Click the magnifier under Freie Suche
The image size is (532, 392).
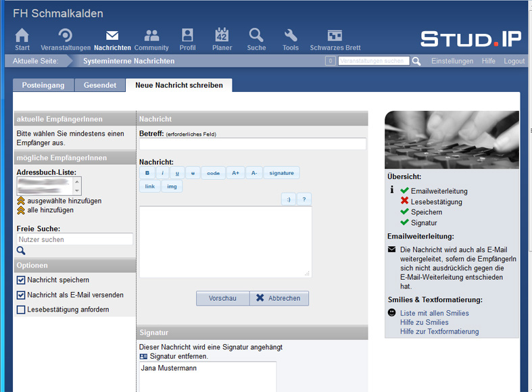tap(21, 251)
